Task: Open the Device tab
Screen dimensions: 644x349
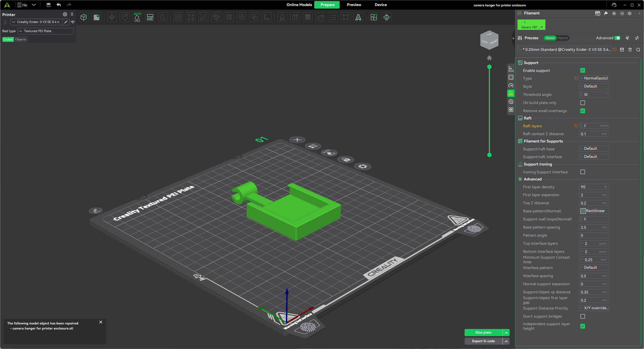Action: point(381,5)
